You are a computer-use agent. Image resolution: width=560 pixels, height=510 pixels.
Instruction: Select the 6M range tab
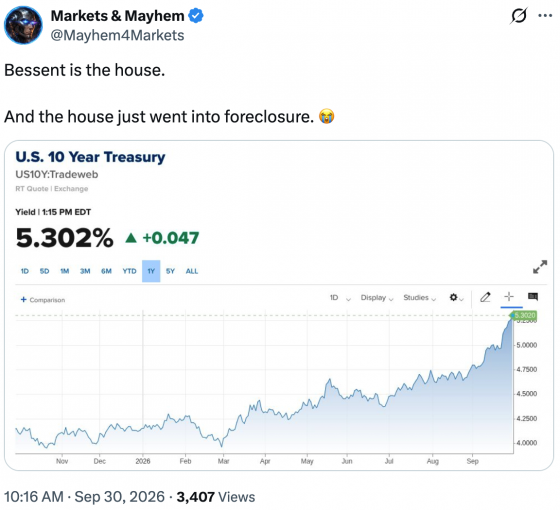(x=106, y=271)
